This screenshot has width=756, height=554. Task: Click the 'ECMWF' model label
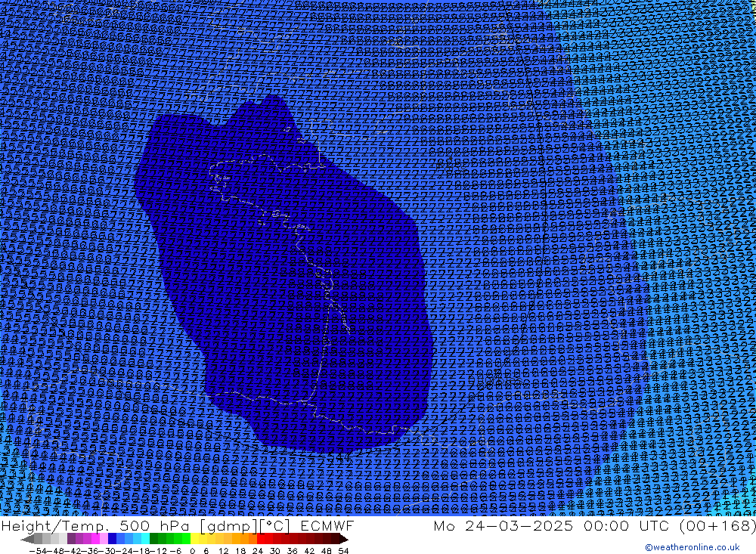pos(327,525)
